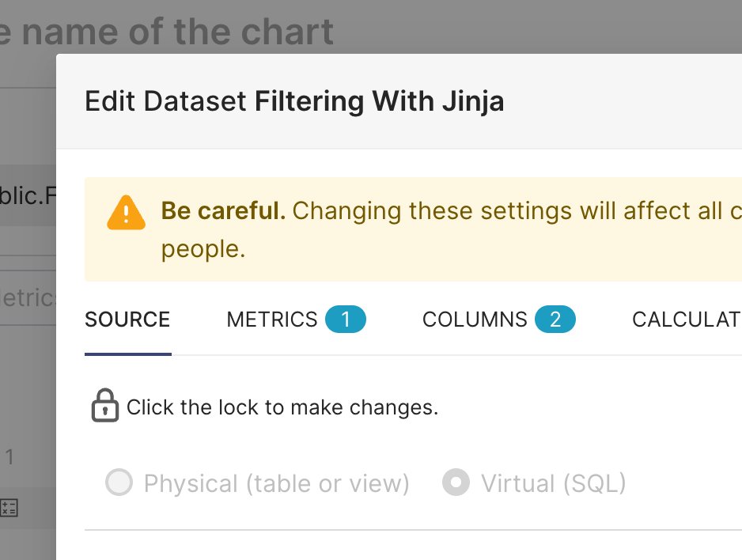Image resolution: width=742 pixels, height=560 pixels.
Task: Click the 'Edit Dataset Filtering With Jinja' dialog title
Action: (294, 101)
